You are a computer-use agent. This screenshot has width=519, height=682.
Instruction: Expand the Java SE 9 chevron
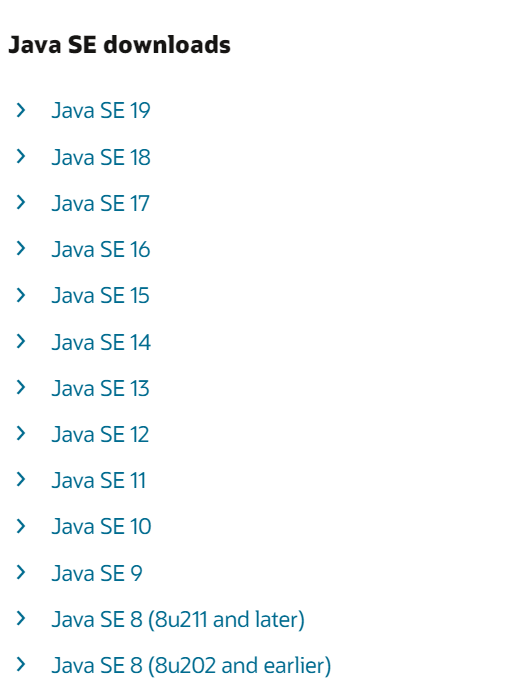click(x=21, y=572)
